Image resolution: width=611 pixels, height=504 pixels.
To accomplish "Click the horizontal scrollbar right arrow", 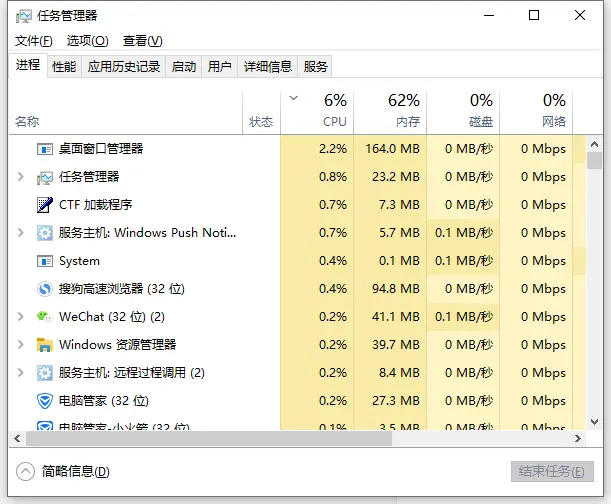I will point(578,439).
